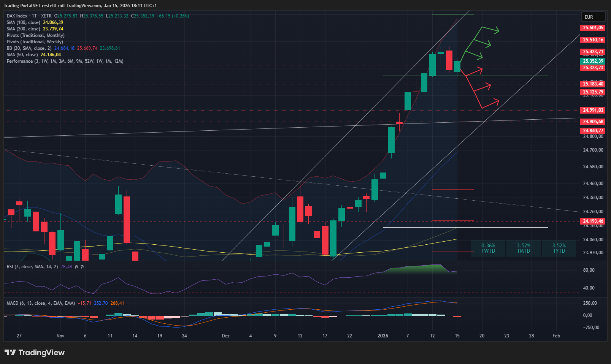Click the 2026 date label on time axis
The height and width of the screenshot is (364, 611).
pos(382,336)
